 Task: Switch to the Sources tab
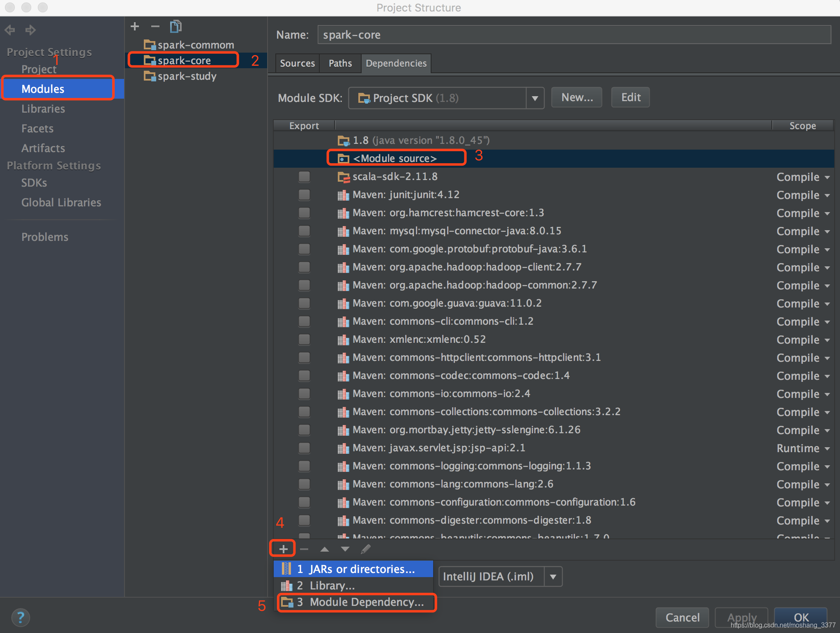tap(297, 63)
